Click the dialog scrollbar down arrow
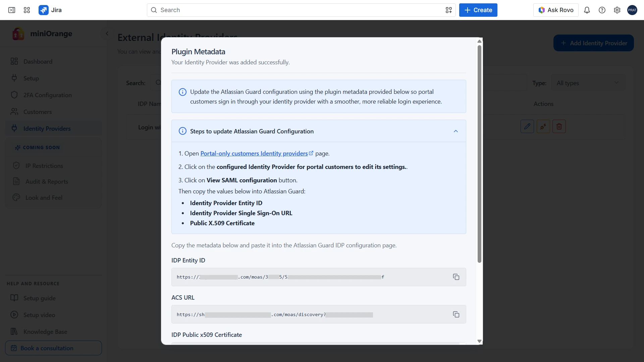This screenshot has width=644, height=362. (479, 341)
